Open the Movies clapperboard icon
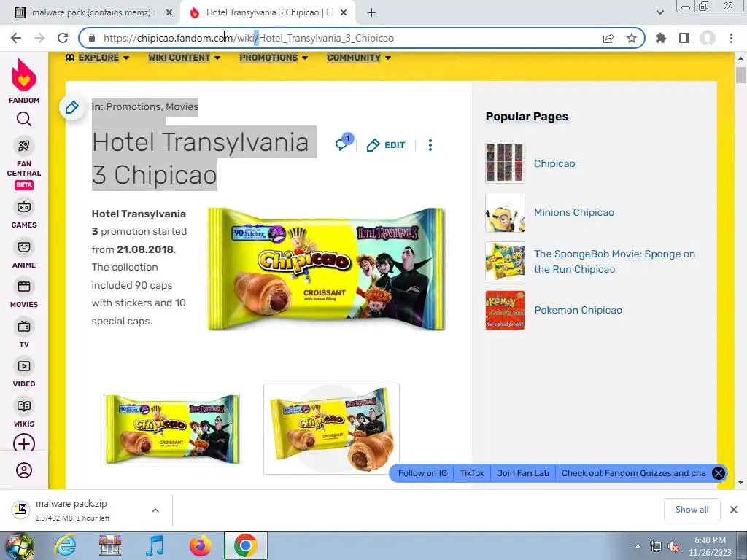 24,287
